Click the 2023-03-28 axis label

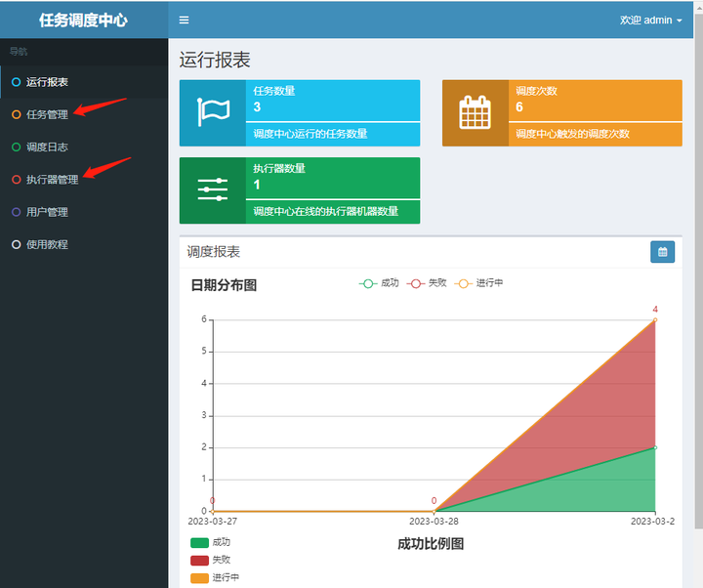point(434,522)
